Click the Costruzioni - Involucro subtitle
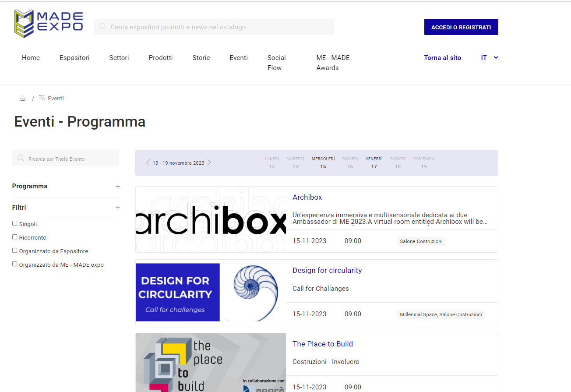The image size is (571, 392). point(326,362)
